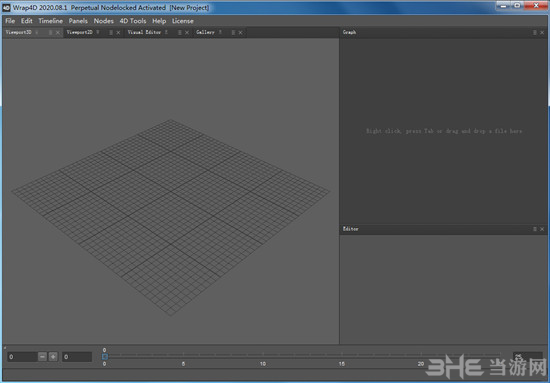Increase frame with the plus button

53,357
